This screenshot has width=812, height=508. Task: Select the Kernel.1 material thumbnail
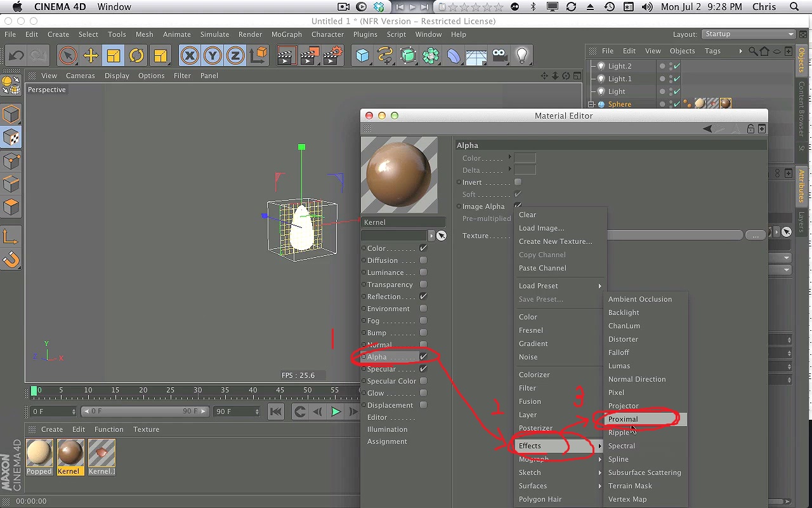tap(101, 453)
